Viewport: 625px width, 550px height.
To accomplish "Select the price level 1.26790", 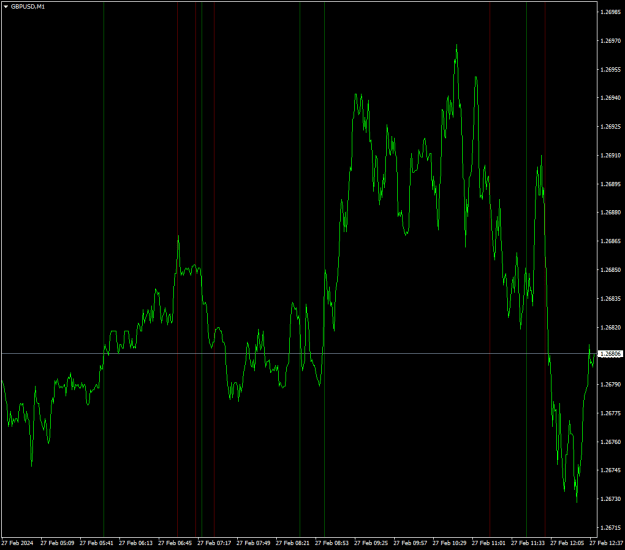I will (x=610, y=384).
